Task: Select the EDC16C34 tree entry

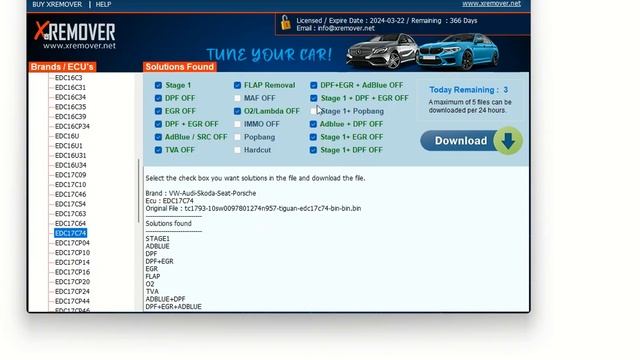Action: pyautogui.click(x=70, y=97)
